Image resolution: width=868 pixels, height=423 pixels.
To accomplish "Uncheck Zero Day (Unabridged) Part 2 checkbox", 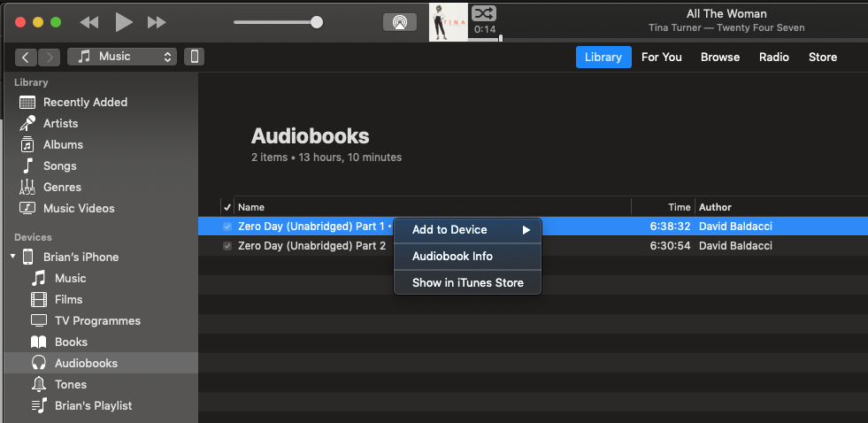I will pos(227,246).
